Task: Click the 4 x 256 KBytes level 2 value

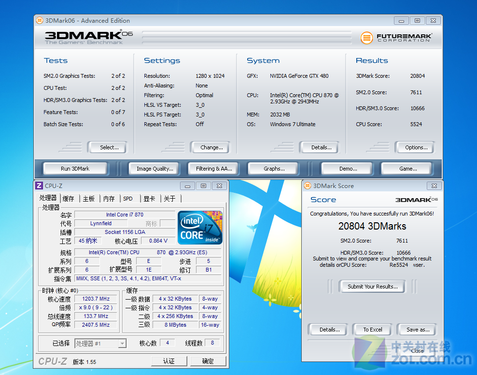Action: coord(175,316)
